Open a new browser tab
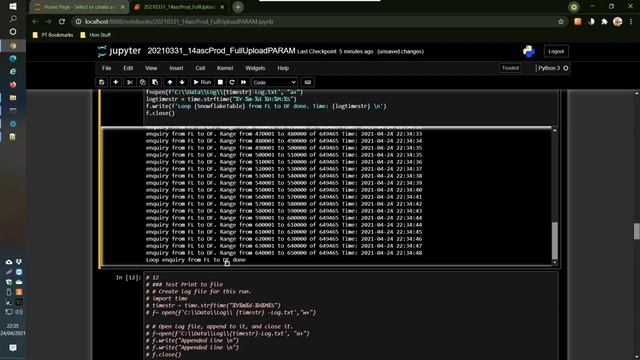Viewport: 640px width, 360px height. tap(238, 7)
